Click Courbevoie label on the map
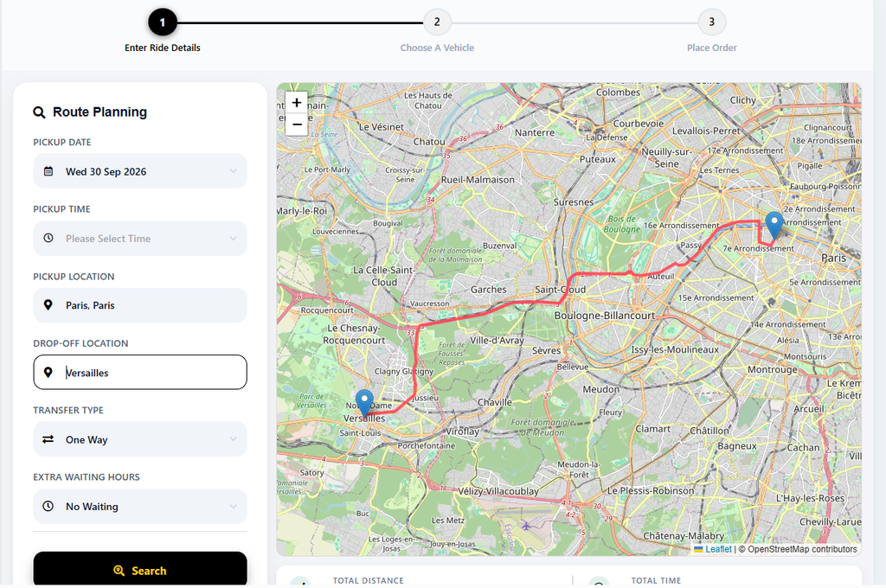 [639, 124]
